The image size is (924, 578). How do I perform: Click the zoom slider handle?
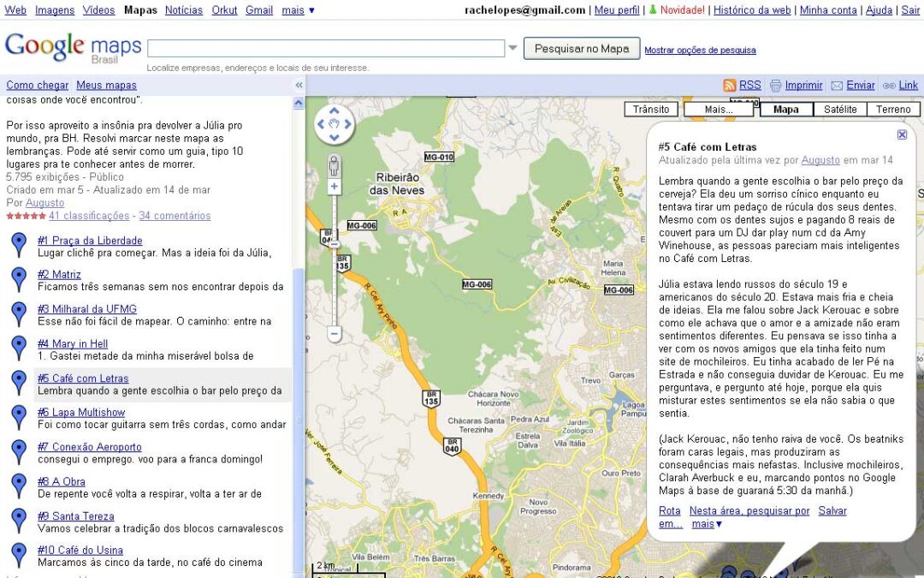(335, 244)
